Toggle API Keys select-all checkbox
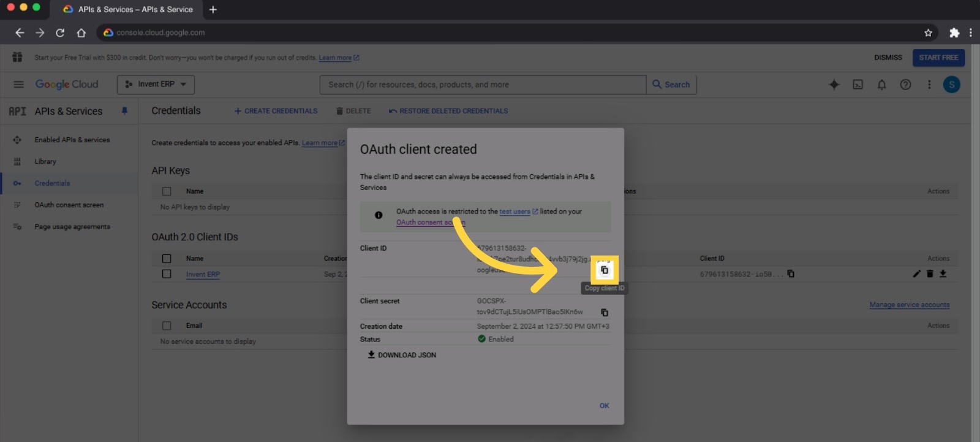Screen dimensions: 980x442 coord(167,191)
